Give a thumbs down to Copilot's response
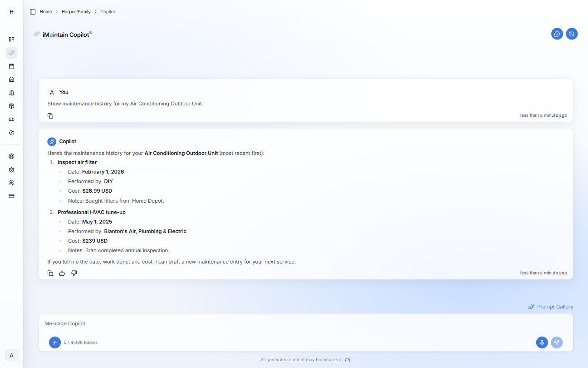 [74, 273]
